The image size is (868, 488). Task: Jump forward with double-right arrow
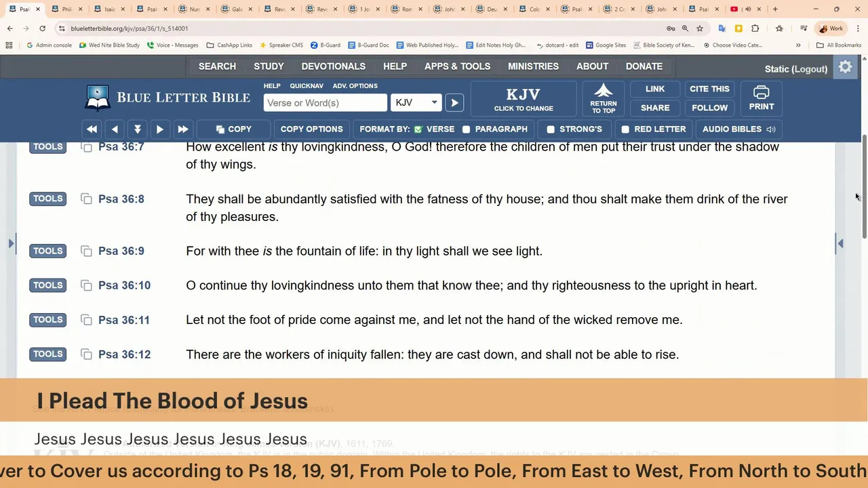coord(182,129)
